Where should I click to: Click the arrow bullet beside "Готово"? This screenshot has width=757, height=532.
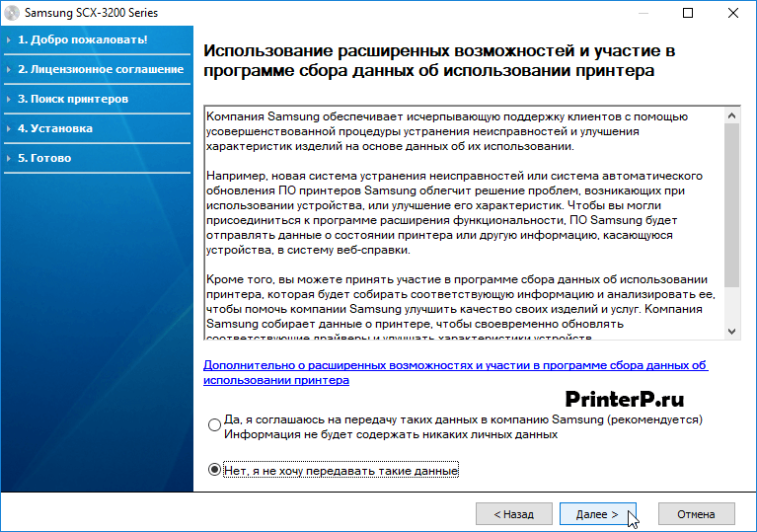9,159
